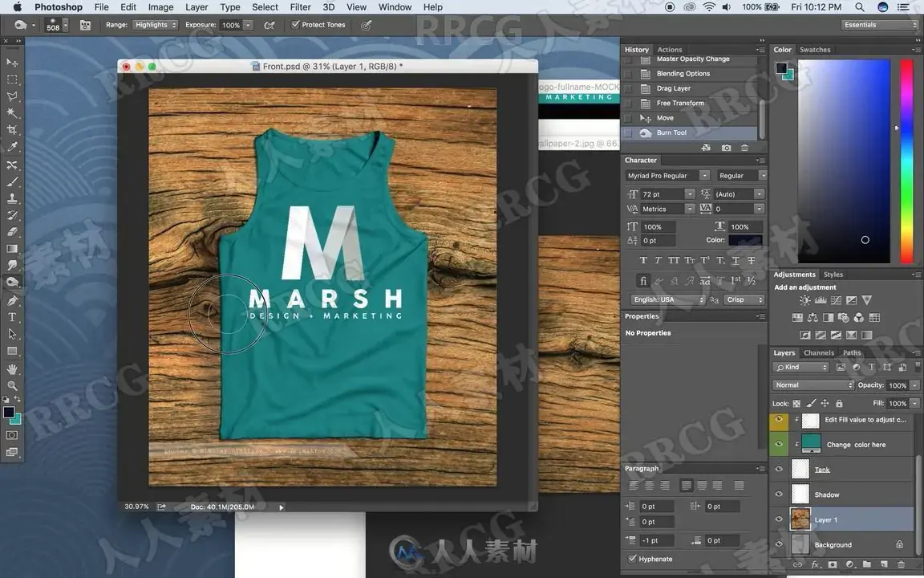Hide Edit Fill value layer eye

tap(779, 419)
